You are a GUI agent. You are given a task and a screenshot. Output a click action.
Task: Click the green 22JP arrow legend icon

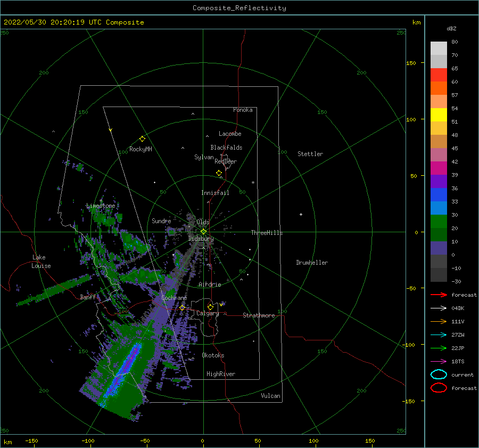[439, 348]
